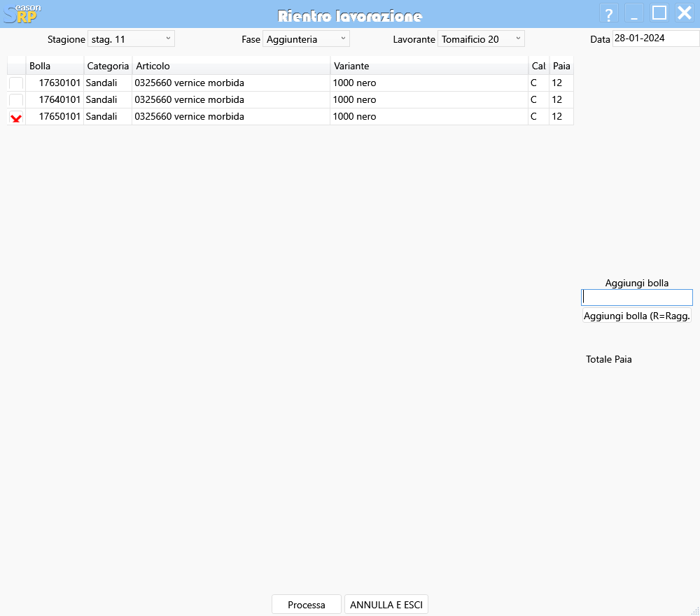
Task: Close the window with X icon
Action: click(684, 13)
